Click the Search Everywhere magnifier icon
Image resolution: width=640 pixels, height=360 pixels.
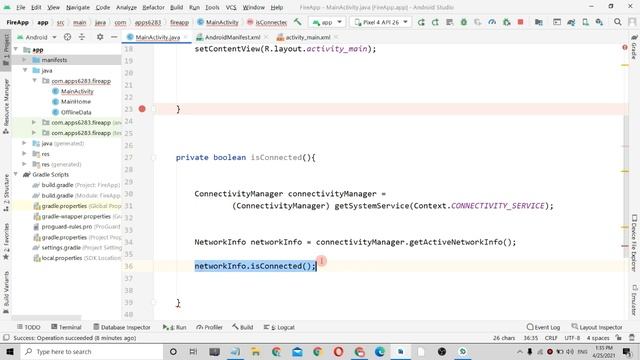point(618,22)
